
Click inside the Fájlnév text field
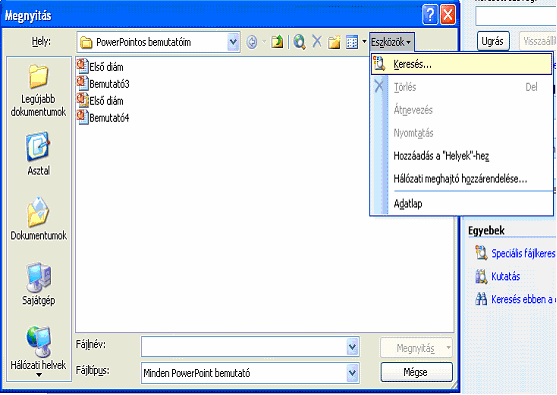click(244, 346)
